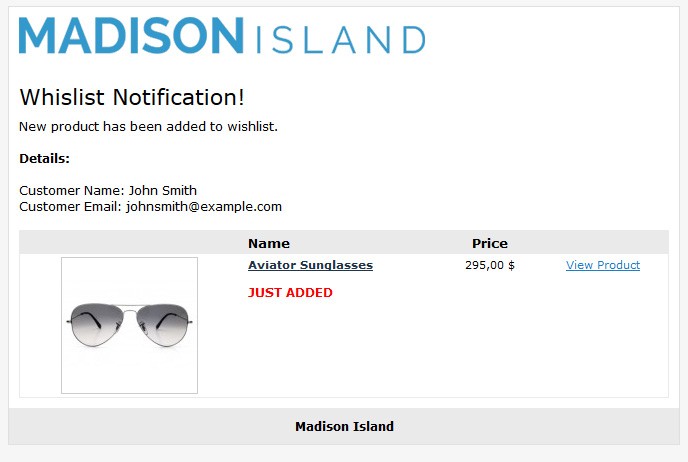Click the Aviator Sunglasses product thumbnail

[129, 325]
